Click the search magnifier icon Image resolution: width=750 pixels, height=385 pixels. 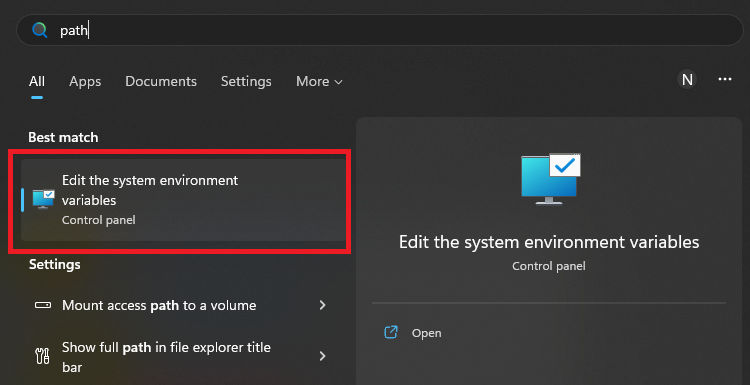coord(40,30)
